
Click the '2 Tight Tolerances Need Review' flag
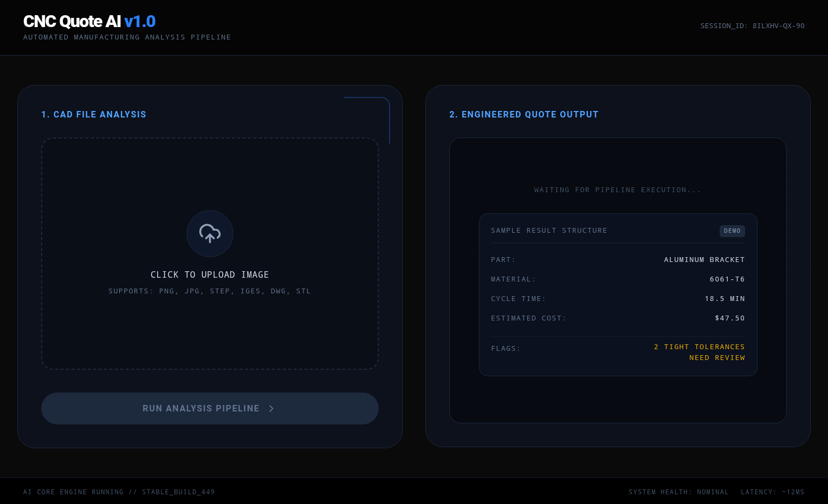[700, 352]
